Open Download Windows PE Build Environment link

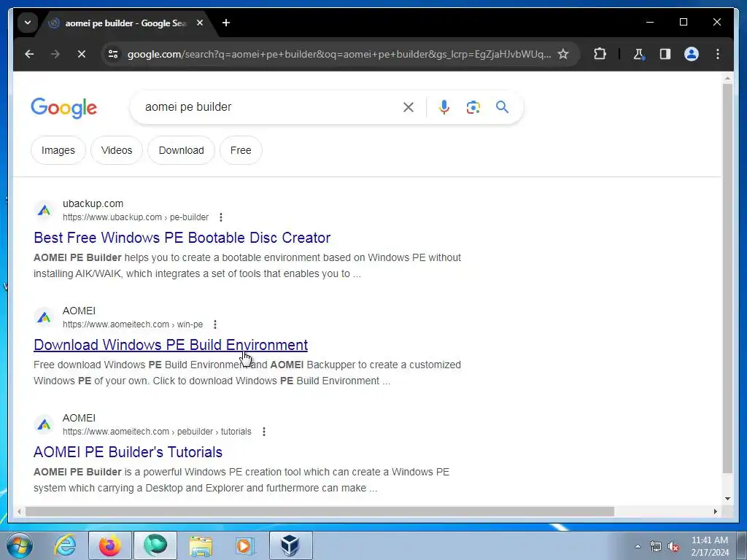click(171, 345)
